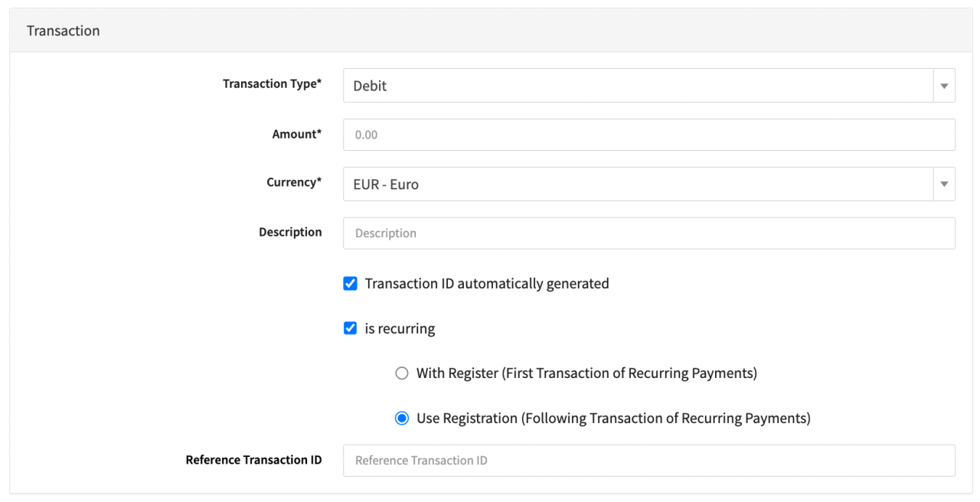The height and width of the screenshot is (502, 980).
Task: Click into the Description text field
Action: [648, 233]
